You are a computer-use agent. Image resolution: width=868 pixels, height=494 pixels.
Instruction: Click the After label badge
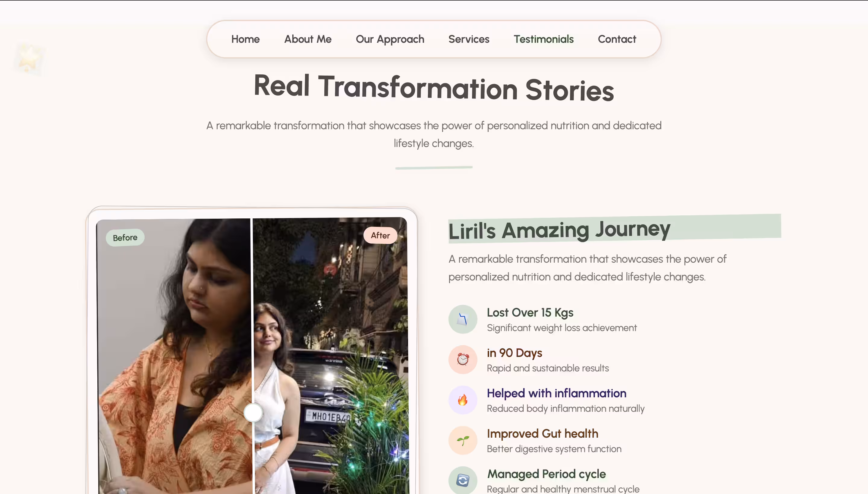(x=380, y=236)
